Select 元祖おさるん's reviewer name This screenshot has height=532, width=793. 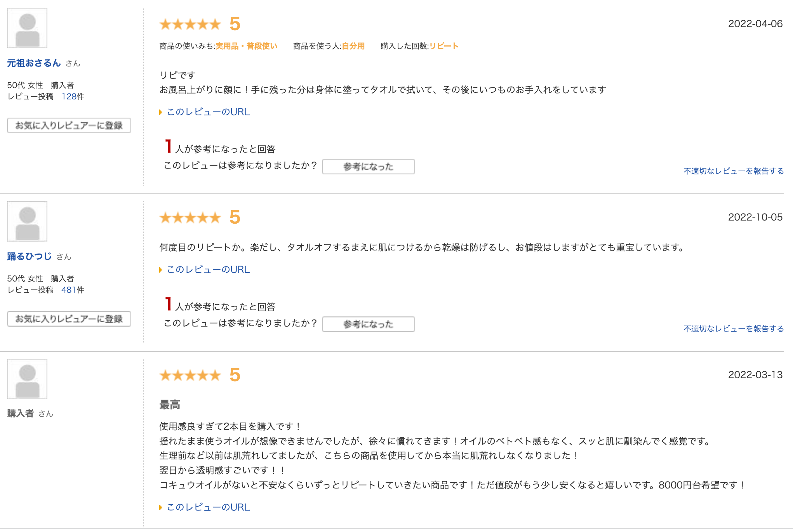click(x=34, y=63)
